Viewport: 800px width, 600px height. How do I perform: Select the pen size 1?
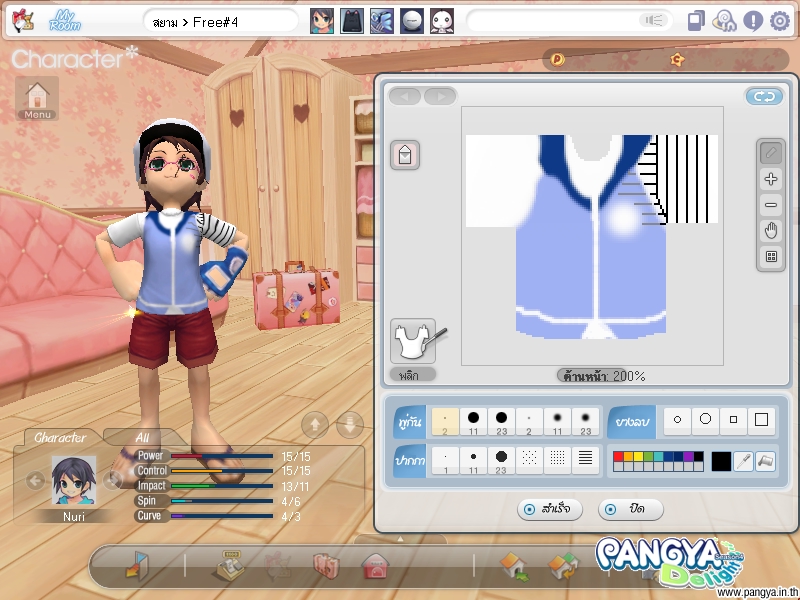(445, 460)
